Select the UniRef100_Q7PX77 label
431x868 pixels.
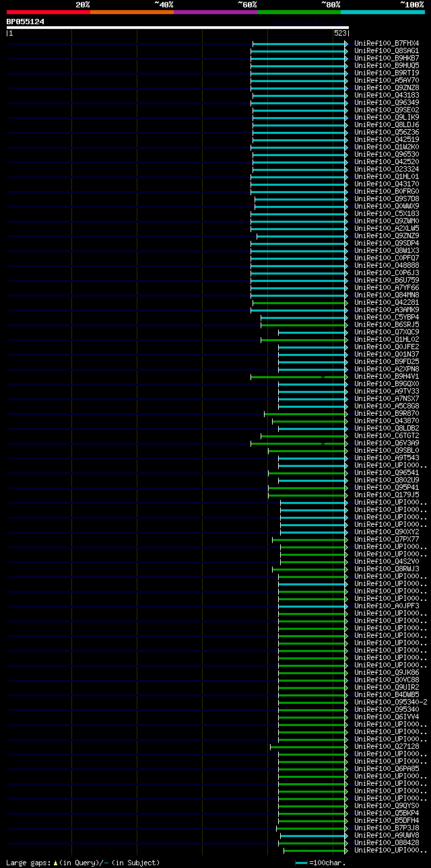tap(387, 539)
